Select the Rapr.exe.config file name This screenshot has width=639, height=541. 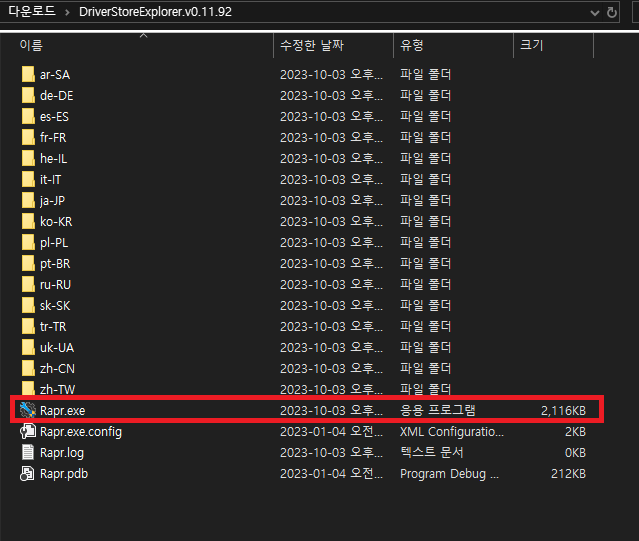tap(81, 432)
